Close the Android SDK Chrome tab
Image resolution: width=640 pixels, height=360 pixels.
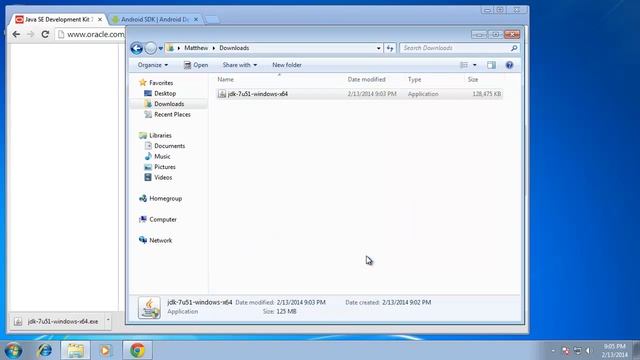click(196, 20)
